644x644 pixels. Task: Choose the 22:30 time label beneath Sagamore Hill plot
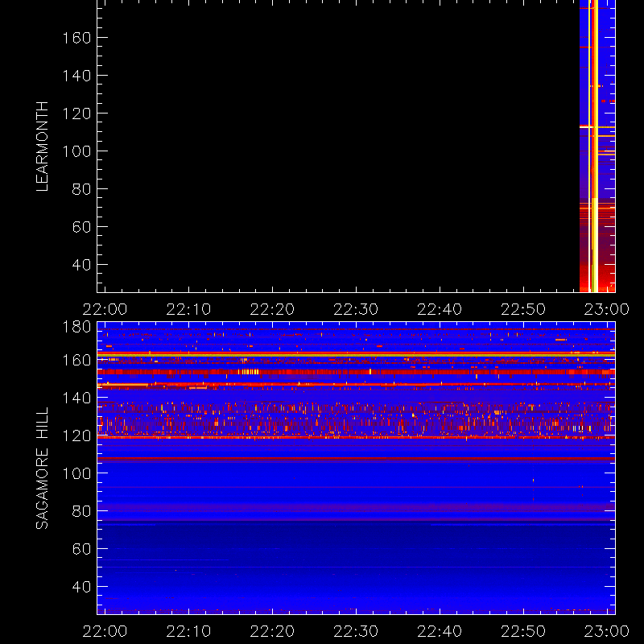[x=356, y=631]
